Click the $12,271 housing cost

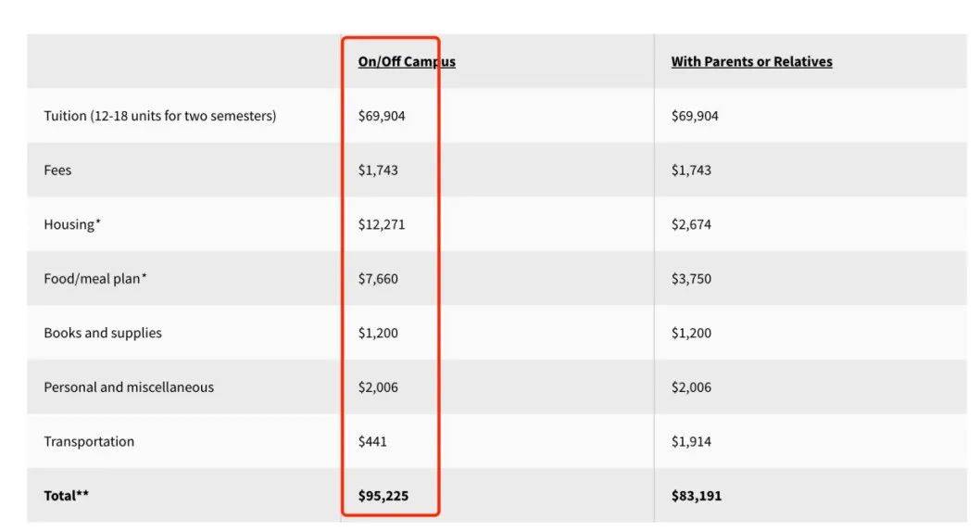pyautogui.click(x=382, y=224)
